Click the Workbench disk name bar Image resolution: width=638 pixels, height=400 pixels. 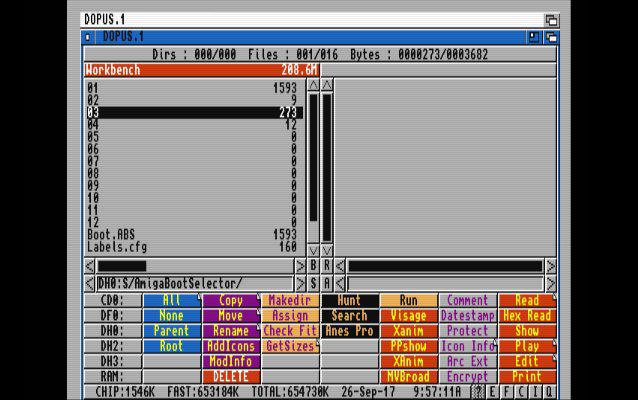pyautogui.click(x=202, y=70)
